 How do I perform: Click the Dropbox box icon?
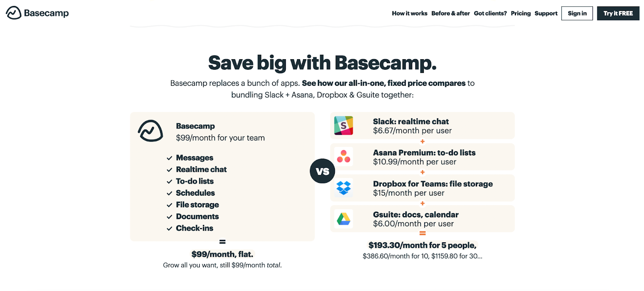click(x=343, y=188)
